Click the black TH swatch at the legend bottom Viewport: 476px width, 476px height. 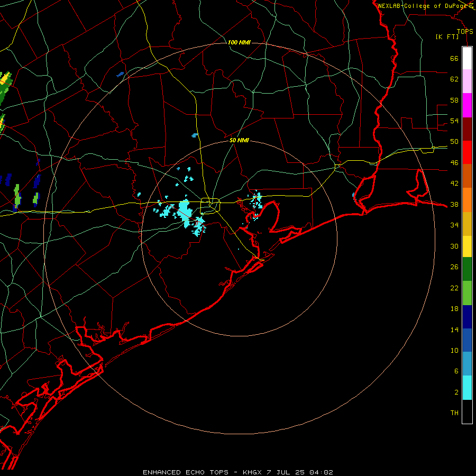point(467,411)
